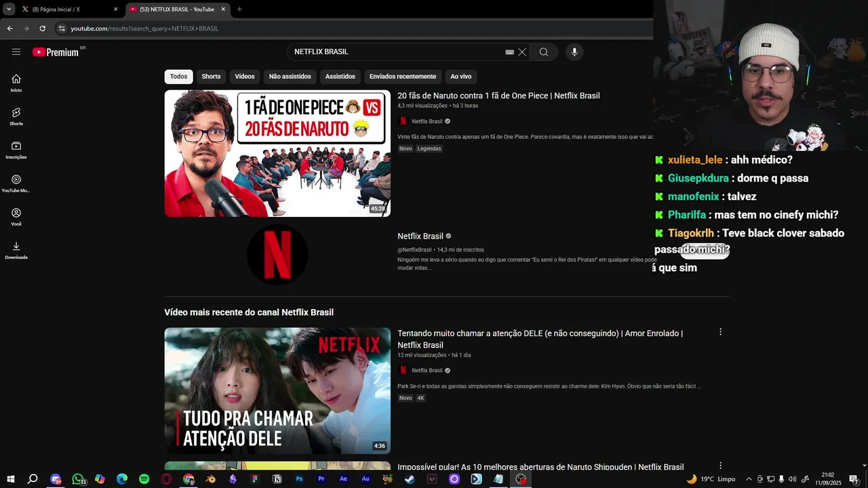Open Shorts in the left sidebar

point(16,116)
